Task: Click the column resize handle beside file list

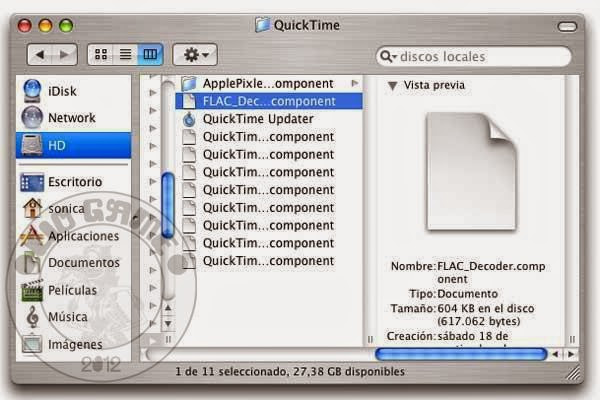Action: click(x=370, y=339)
